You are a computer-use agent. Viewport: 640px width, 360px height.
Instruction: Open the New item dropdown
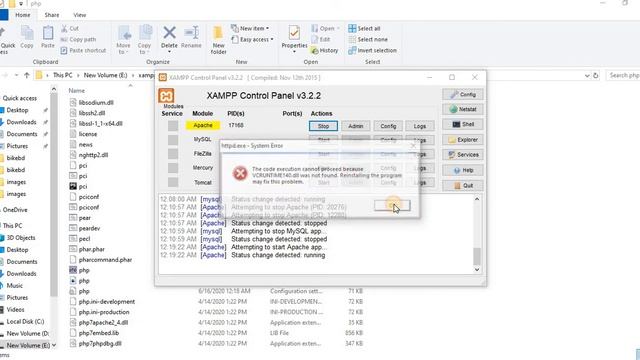coord(250,29)
